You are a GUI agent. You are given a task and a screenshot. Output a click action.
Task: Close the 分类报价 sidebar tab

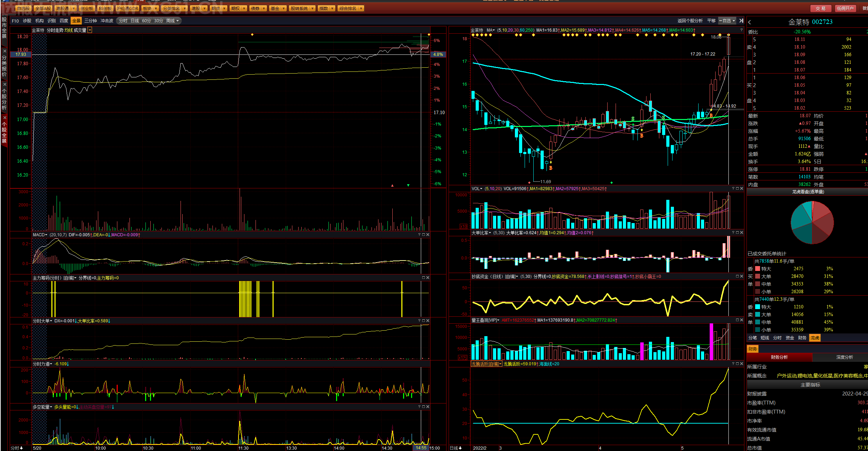coord(5,51)
